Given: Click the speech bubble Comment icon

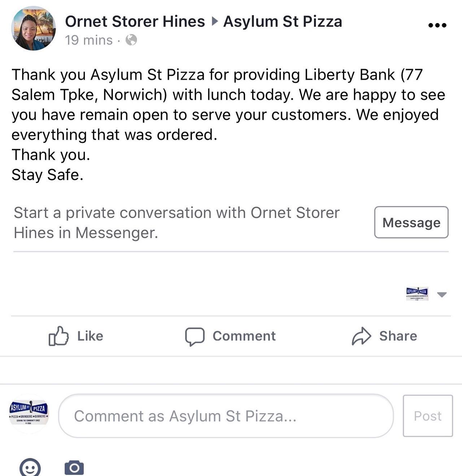Looking at the screenshot, I should click(195, 336).
